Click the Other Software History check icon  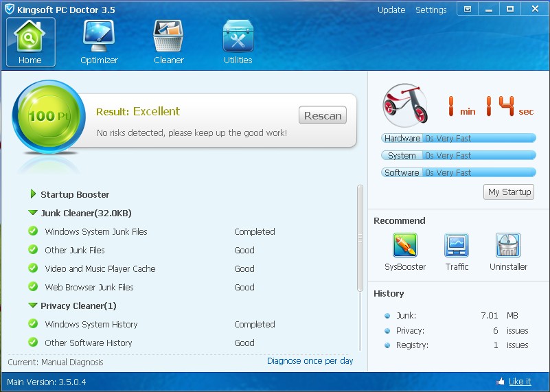[x=34, y=342]
